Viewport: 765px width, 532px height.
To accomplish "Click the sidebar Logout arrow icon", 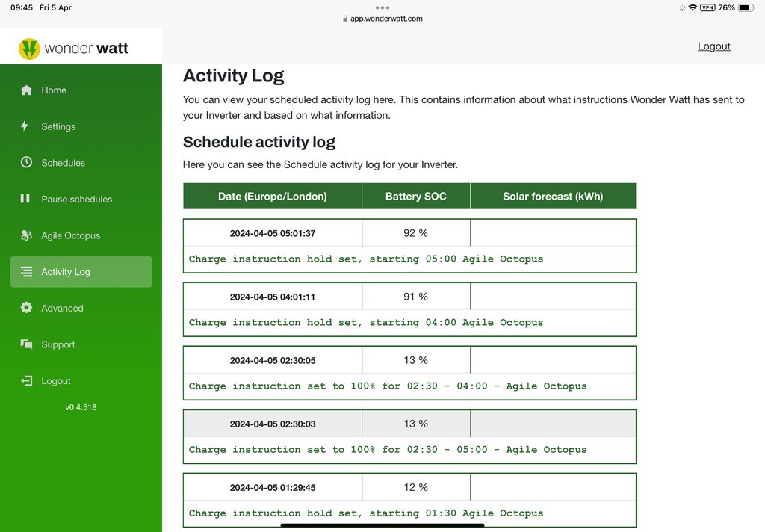I will (x=26, y=381).
